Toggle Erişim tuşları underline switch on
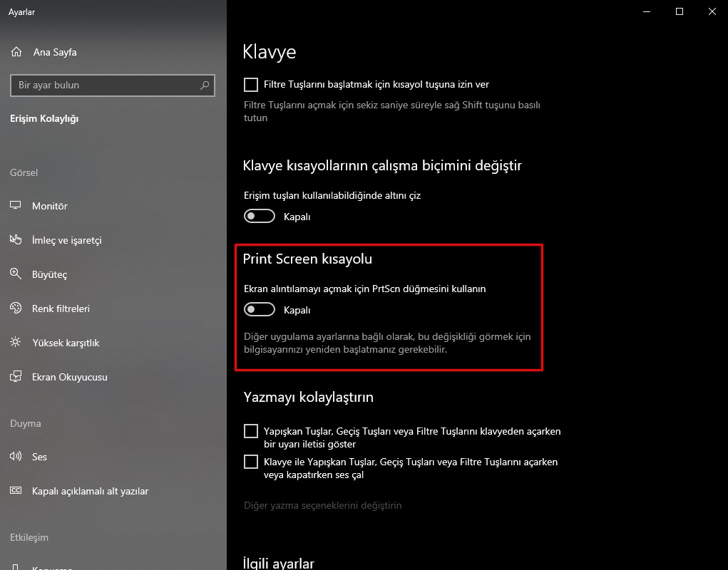728x570 pixels. click(259, 215)
